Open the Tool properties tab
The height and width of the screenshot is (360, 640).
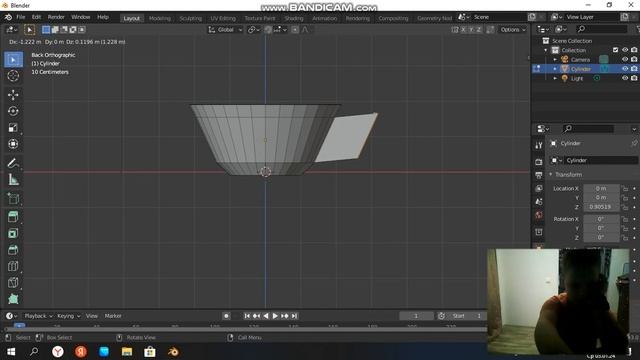pos(539,145)
